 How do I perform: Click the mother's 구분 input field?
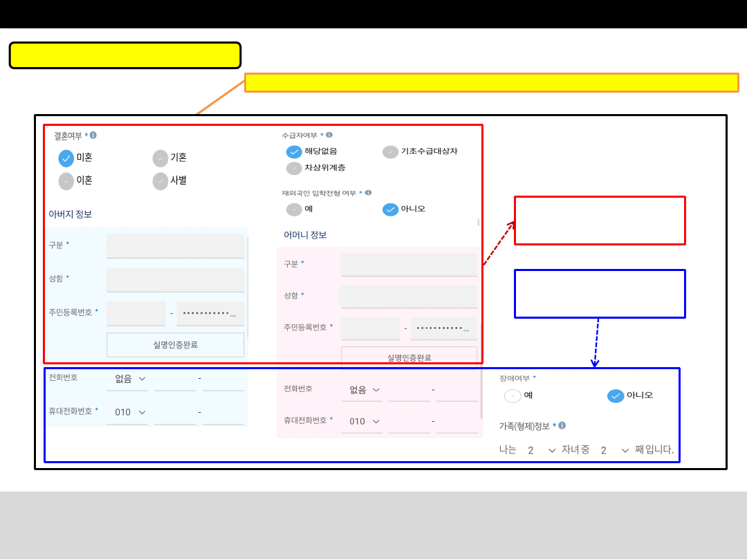point(409,264)
